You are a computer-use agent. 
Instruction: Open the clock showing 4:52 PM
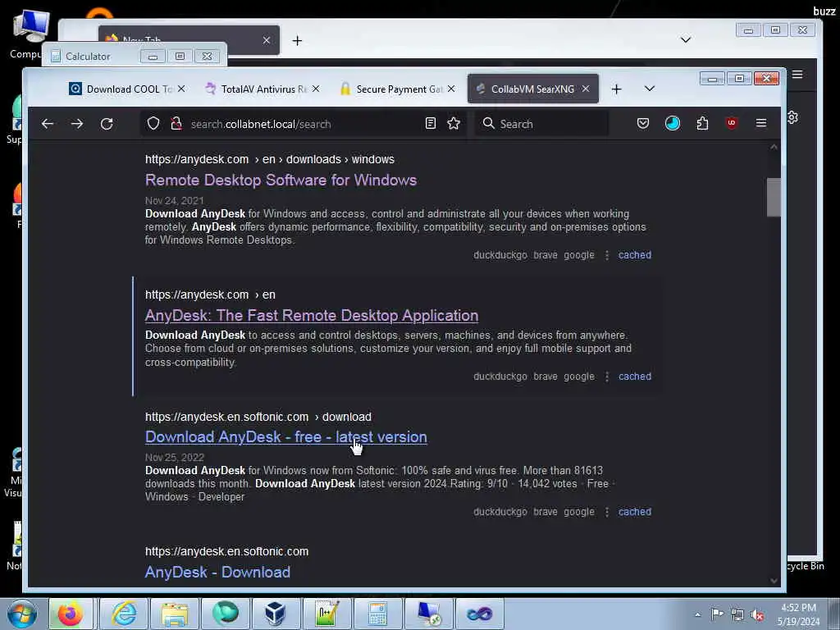coord(798,614)
